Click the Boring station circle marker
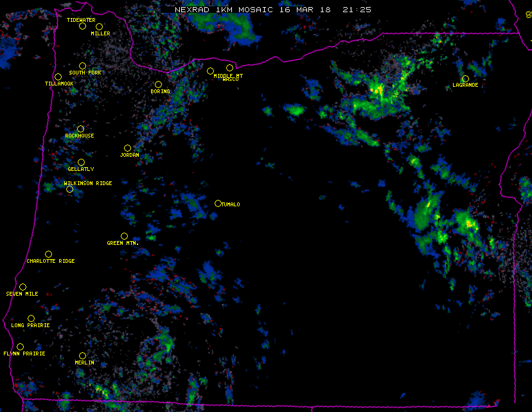532x412 pixels. click(158, 85)
